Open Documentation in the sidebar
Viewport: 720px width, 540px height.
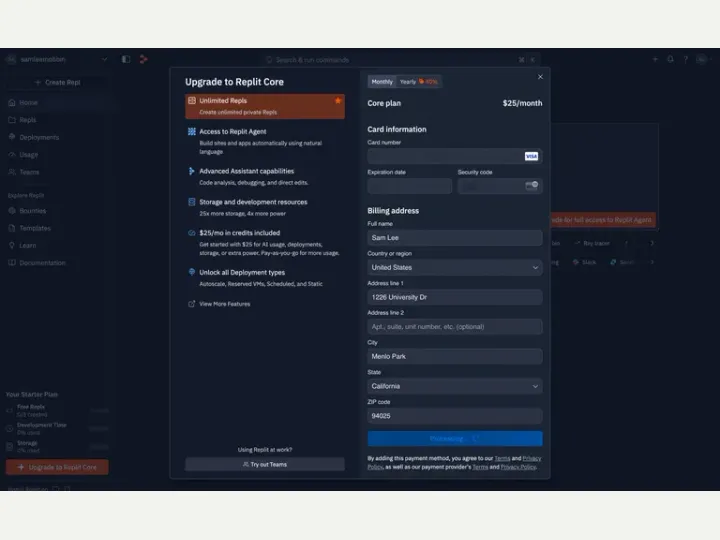pyautogui.click(x=57, y=263)
